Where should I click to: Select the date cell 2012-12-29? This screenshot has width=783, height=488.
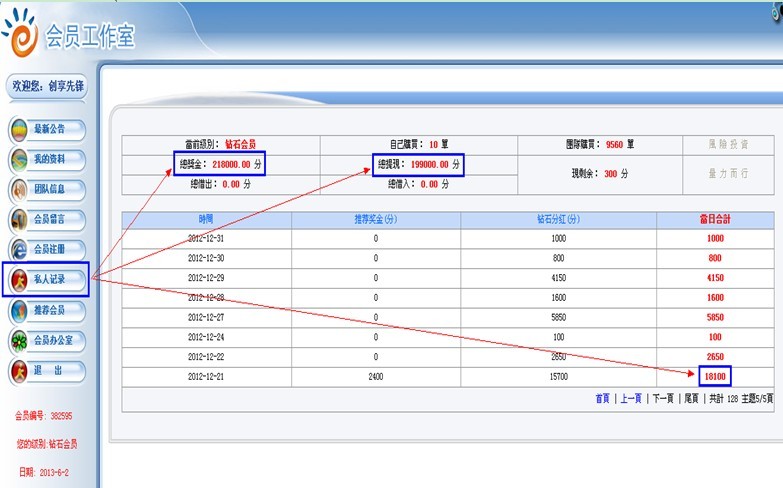coord(206,278)
